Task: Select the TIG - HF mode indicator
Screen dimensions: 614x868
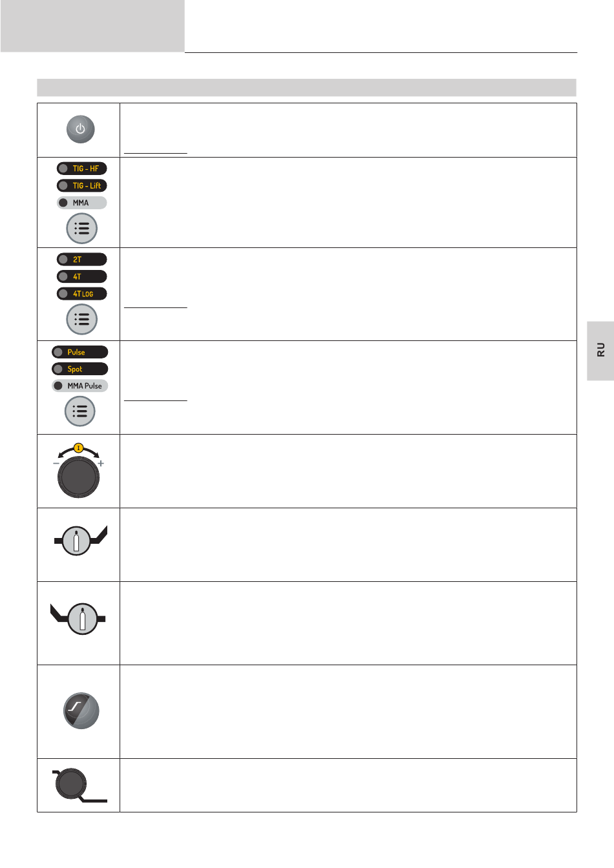Action: 81,169
